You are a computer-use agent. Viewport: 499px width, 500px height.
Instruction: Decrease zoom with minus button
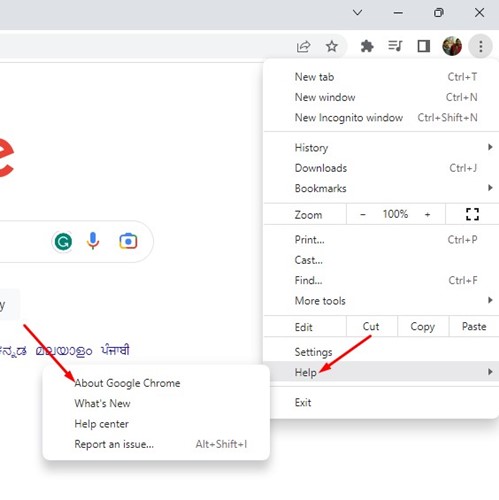[363, 214]
